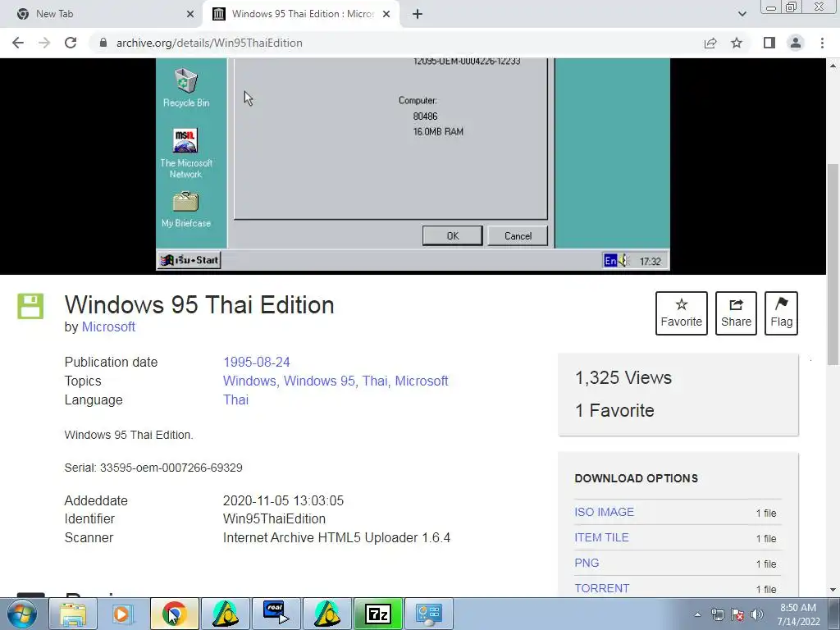Open the Thai language link
The height and width of the screenshot is (630, 840).
click(x=235, y=399)
